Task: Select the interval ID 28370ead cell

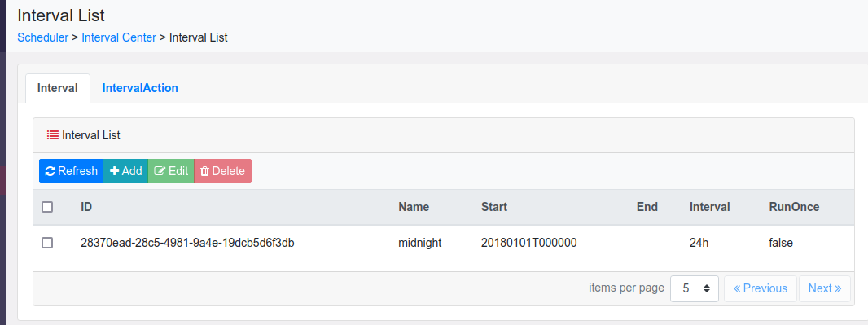Action: [187, 243]
